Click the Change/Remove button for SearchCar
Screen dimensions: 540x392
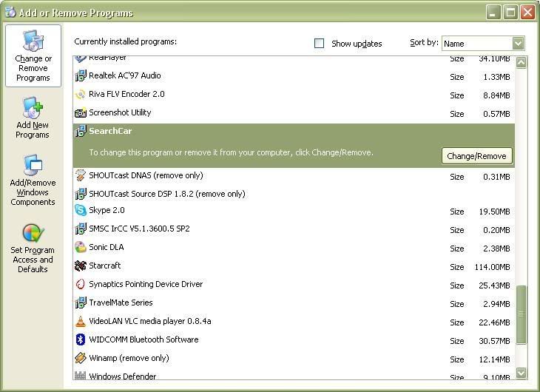[476, 156]
